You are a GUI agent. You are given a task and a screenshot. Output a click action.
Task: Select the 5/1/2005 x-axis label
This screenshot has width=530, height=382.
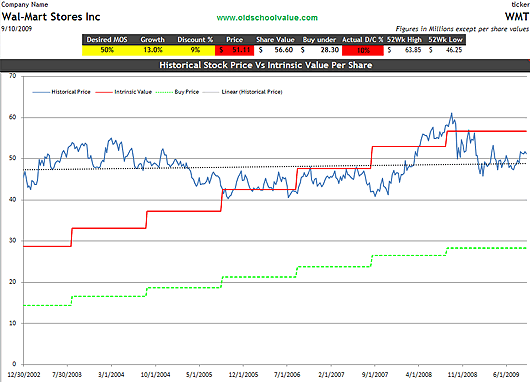point(199,375)
